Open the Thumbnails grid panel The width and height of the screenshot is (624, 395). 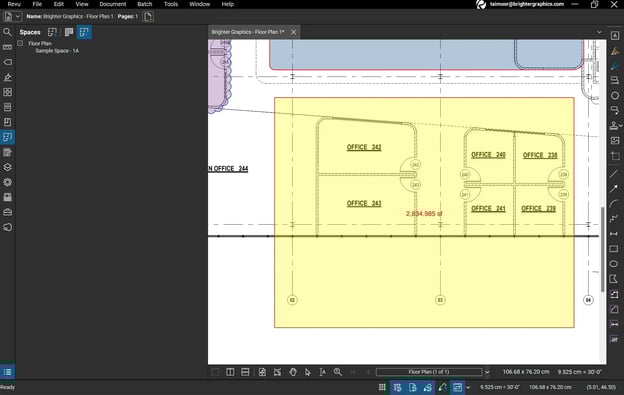tap(7, 92)
